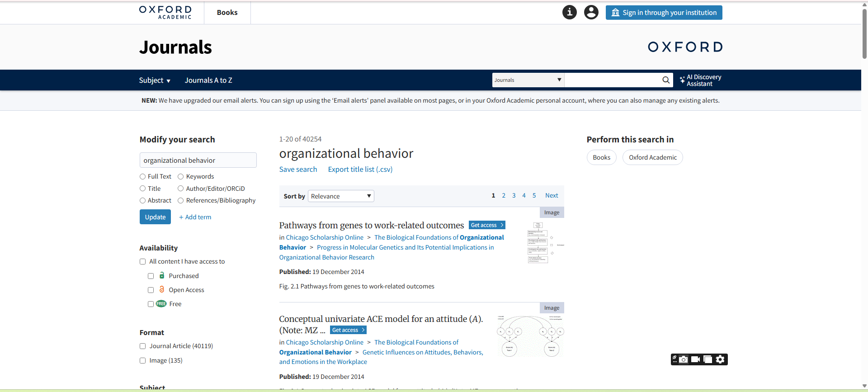Click the information icon in the header
868x392 pixels.
pyautogui.click(x=569, y=12)
